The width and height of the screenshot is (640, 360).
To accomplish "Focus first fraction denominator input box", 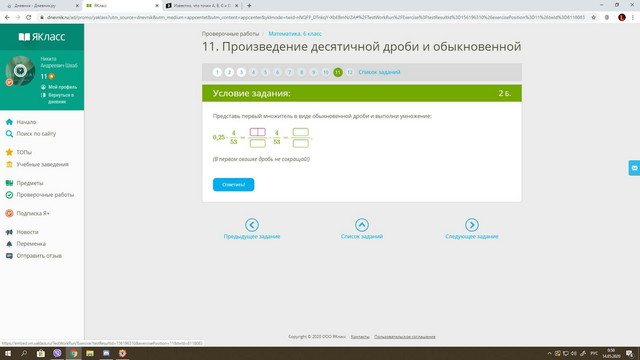I will (258, 143).
